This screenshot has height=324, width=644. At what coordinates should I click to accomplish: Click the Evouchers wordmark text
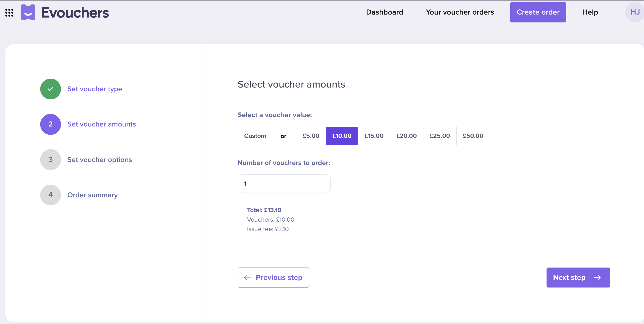(75, 13)
